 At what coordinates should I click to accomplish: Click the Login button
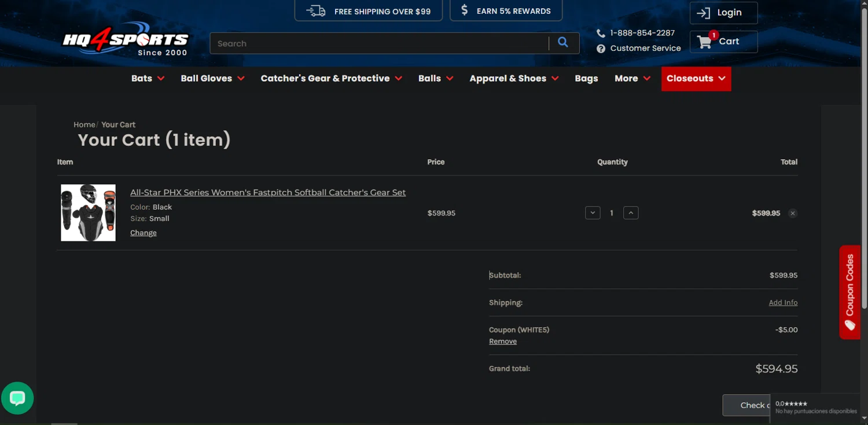point(723,13)
